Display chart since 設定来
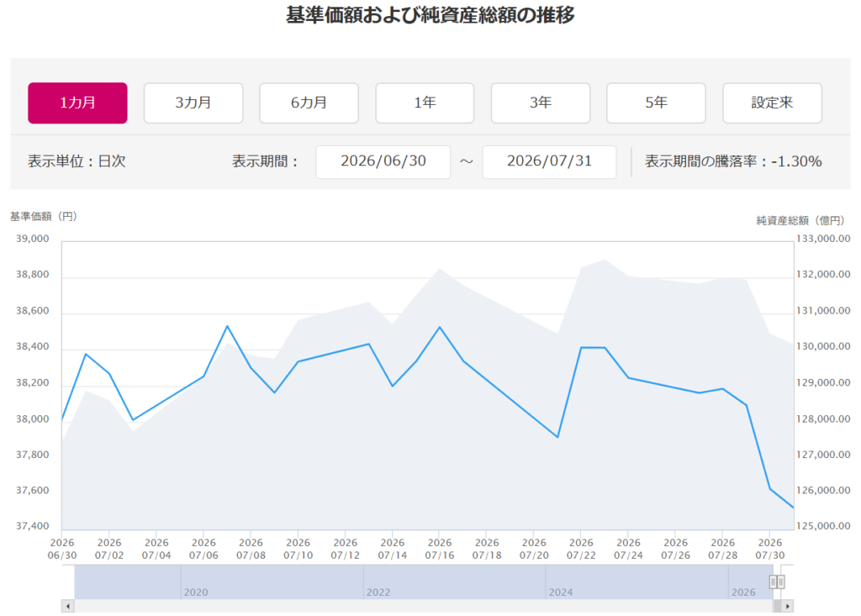The height and width of the screenshot is (616, 861). pyautogui.click(x=772, y=103)
